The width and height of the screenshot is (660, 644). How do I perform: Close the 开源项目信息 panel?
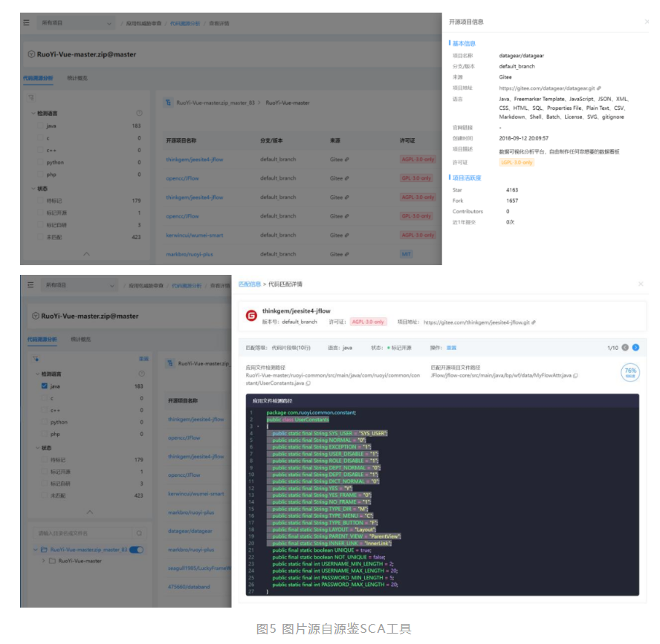tap(647, 22)
